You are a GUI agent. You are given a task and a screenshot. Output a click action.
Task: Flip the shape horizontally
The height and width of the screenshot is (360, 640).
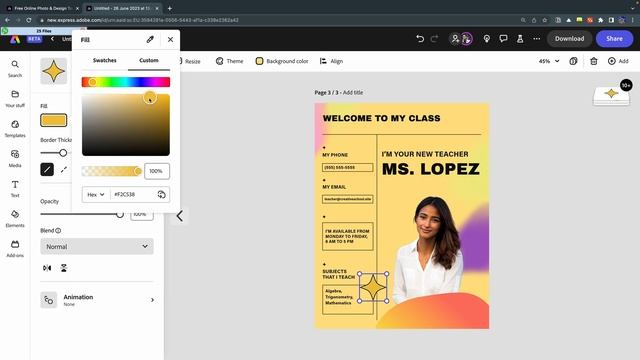[47, 268]
